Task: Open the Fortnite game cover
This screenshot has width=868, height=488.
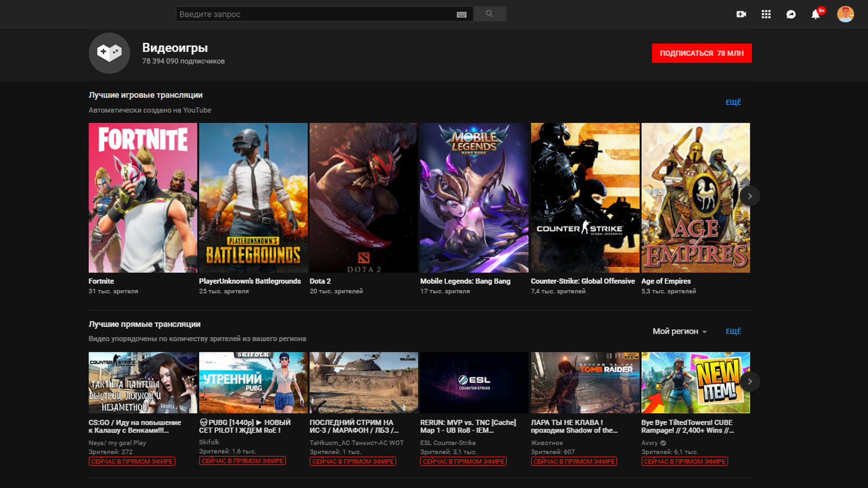Action: pyautogui.click(x=143, y=198)
